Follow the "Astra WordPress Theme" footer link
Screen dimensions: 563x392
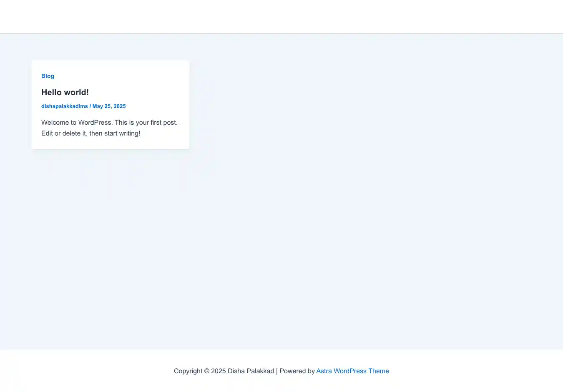[x=352, y=371]
